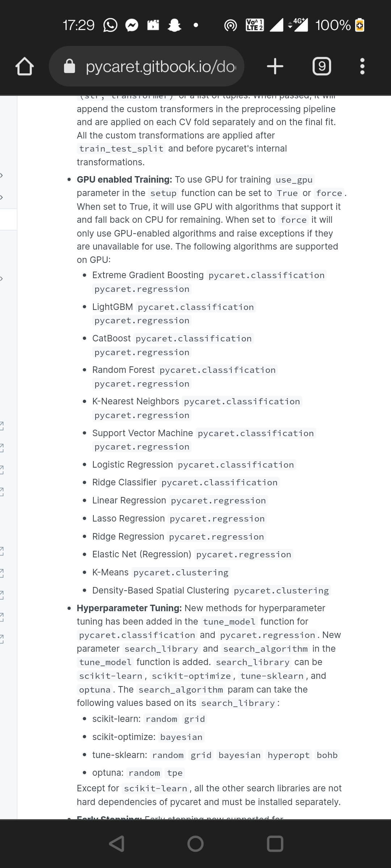Viewport: 391px width, 868px height.
Task: Tap the lock icon in the address bar
Action: click(x=69, y=66)
